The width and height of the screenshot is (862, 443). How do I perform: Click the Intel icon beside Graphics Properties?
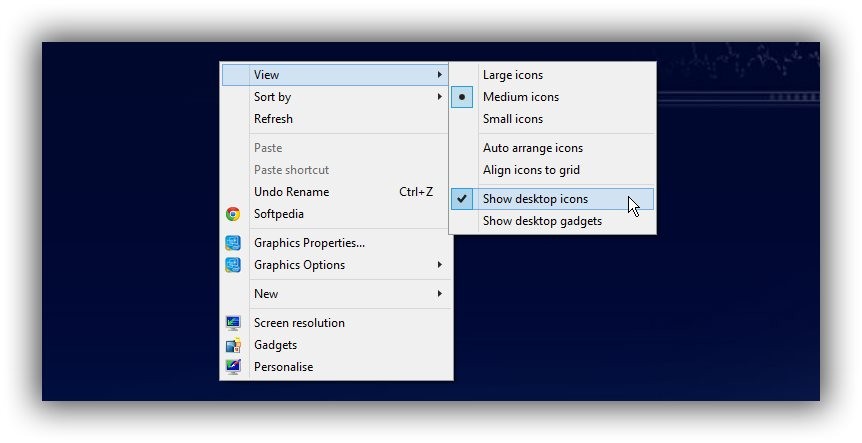(x=233, y=243)
